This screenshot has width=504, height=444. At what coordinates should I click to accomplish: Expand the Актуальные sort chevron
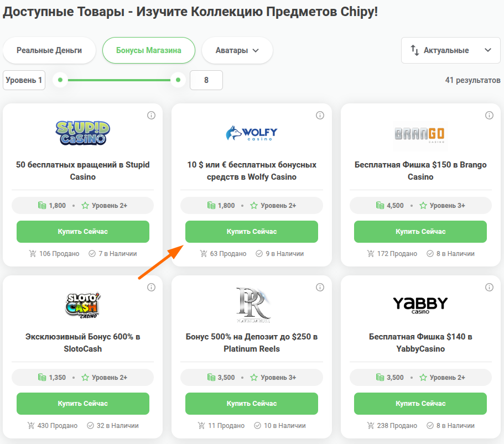(x=487, y=50)
